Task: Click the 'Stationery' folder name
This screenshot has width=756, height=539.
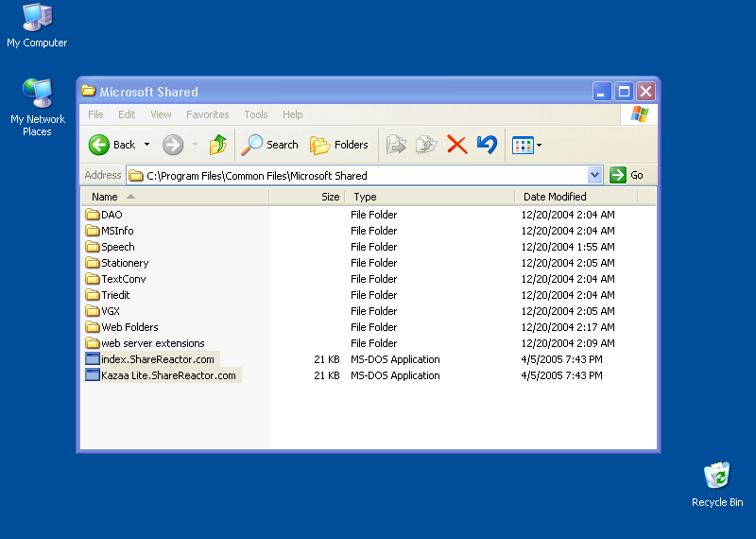Action: (x=125, y=263)
